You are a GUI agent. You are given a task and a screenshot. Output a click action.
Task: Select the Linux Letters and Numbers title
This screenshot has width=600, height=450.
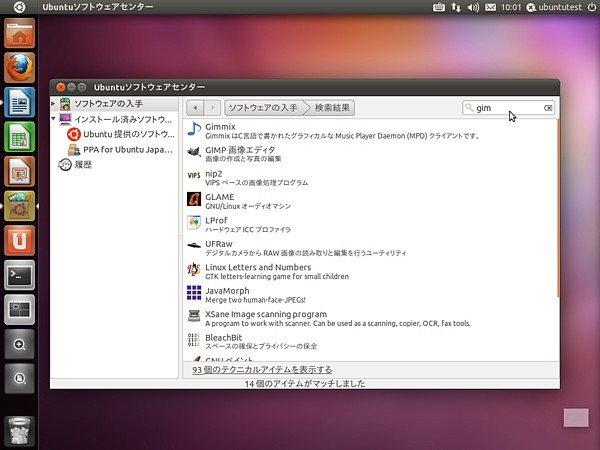258,267
